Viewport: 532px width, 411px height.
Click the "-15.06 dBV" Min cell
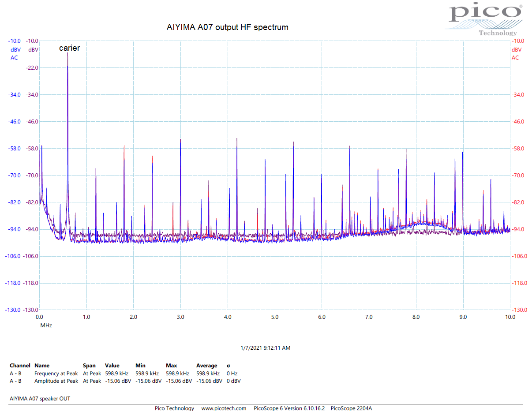(x=148, y=381)
